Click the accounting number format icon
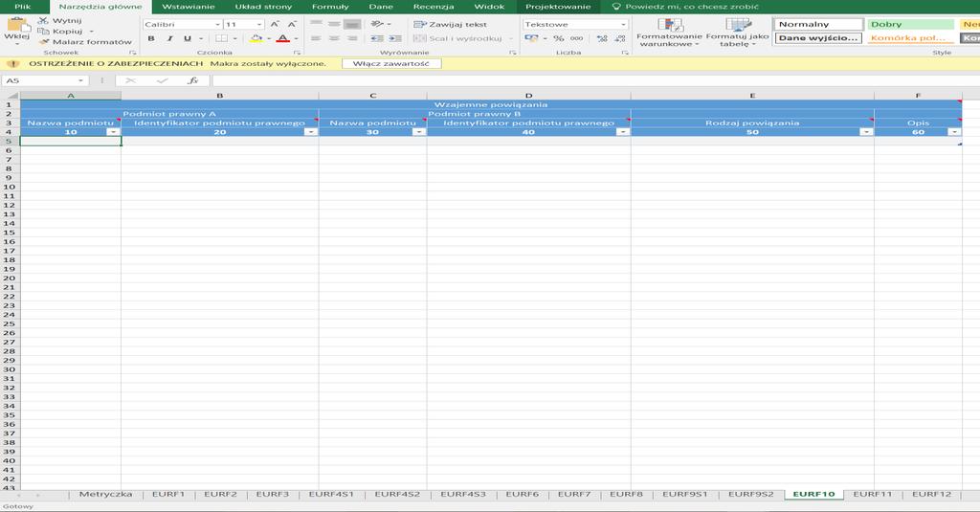The image size is (980, 512). tap(532, 39)
